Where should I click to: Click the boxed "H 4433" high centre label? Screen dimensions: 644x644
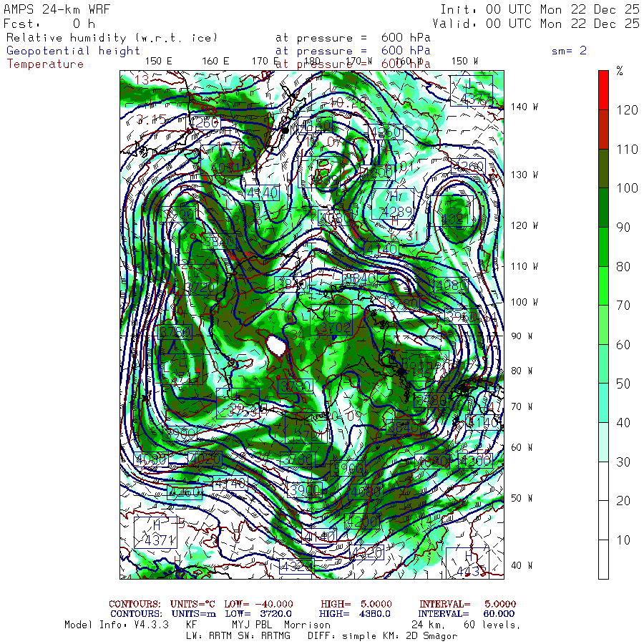(x=468, y=563)
